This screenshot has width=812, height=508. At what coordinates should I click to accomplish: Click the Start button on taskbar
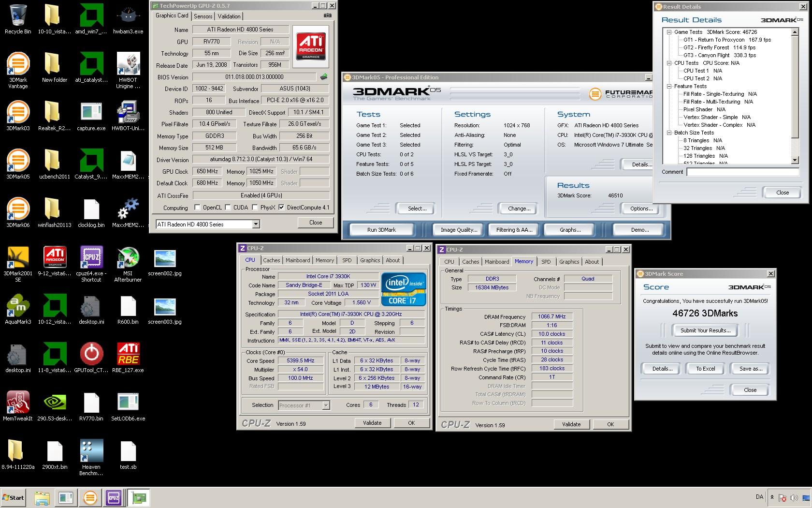(13, 497)
